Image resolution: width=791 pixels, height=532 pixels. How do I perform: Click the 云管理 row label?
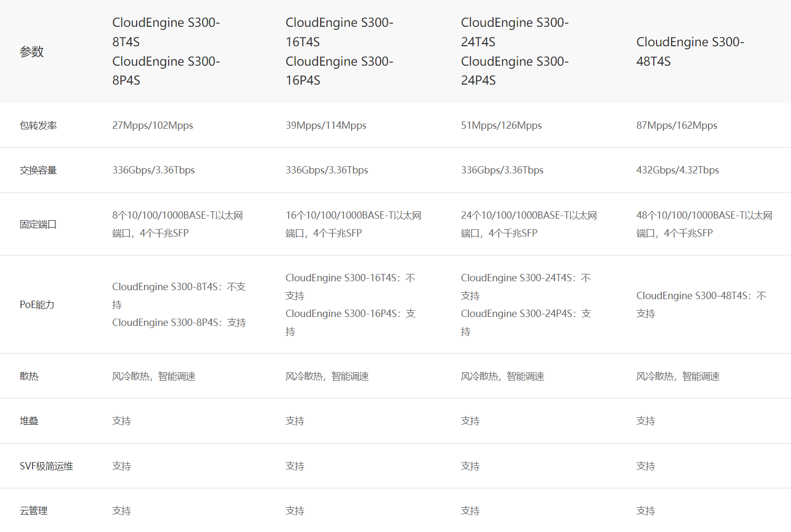(34, 511)
